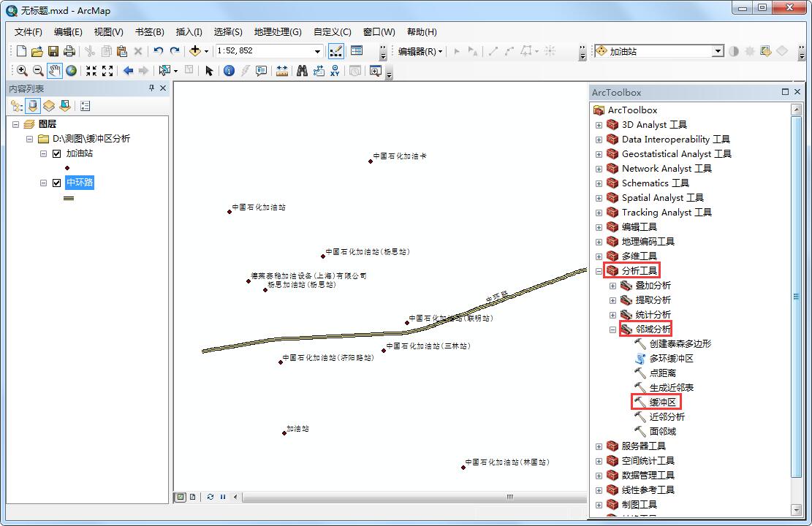The height and width of the screenshot is (526, 812).
Task: Expand the Spatial Analyst 工具 toolbox
Action: point(599,198)
